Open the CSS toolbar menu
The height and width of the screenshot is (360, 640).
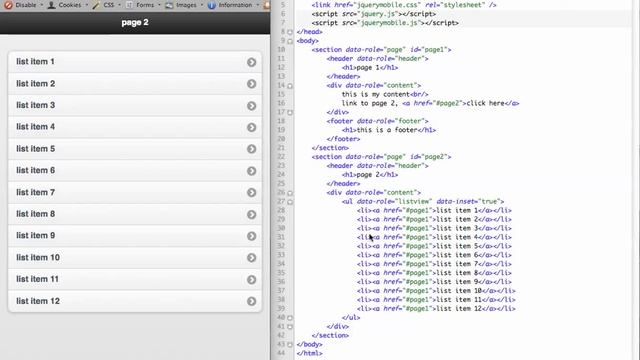[x=107, y=5]
